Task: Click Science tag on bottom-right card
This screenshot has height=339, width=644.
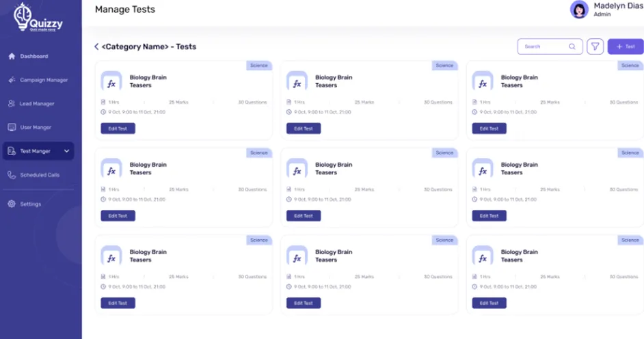Action: (x=630, y=240)
